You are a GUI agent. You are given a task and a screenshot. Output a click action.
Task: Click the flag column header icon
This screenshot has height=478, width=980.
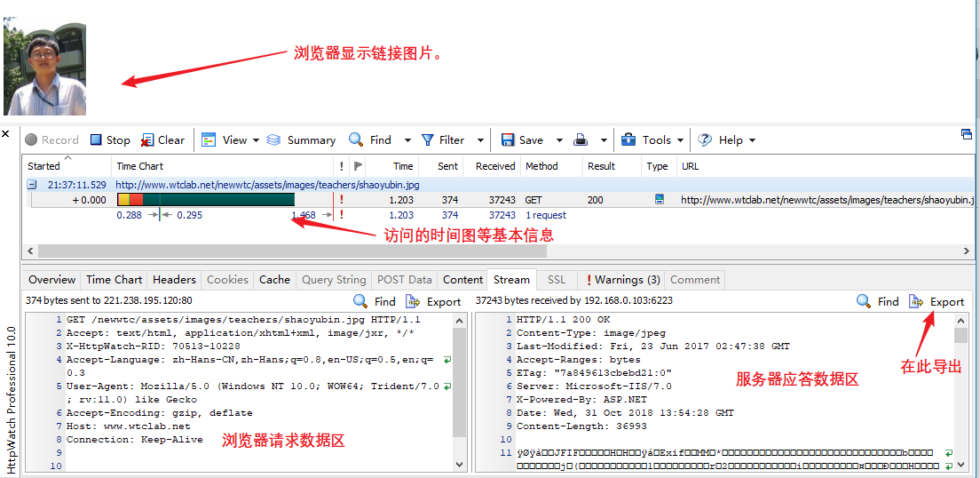358,166
